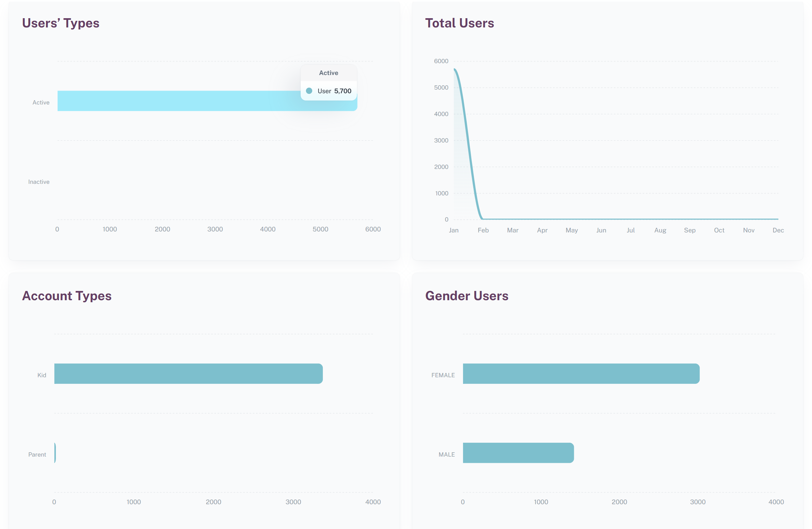Viewport: 812px width, 529px height.
Task: Click the Active category axis label
Action: (x=41, y=102)
